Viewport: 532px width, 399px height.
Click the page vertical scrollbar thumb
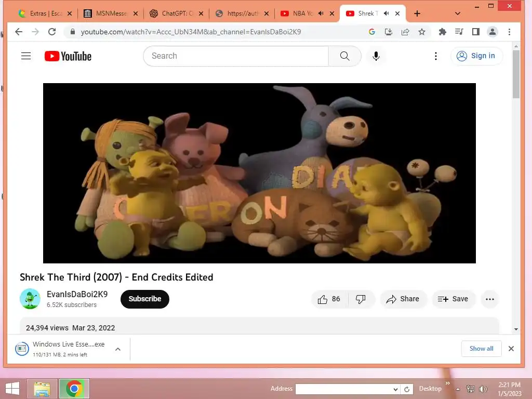pyautogui.click(x=516, y=74)
